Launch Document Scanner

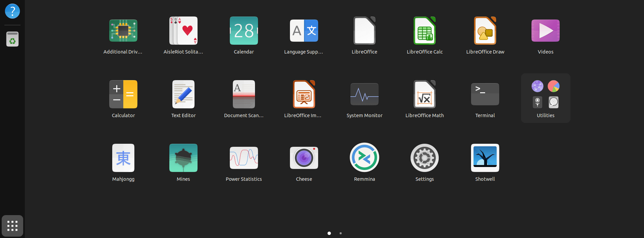tap(244, 98)
